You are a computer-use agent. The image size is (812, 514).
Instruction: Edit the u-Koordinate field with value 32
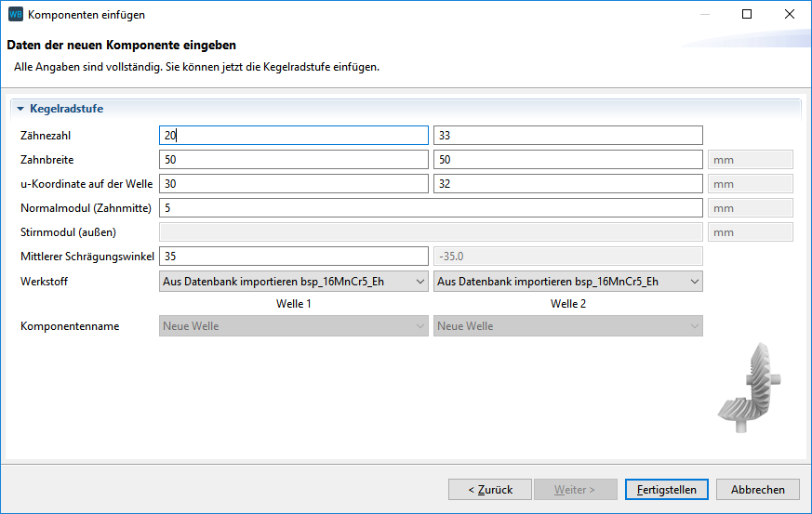(x=567, y=184)
